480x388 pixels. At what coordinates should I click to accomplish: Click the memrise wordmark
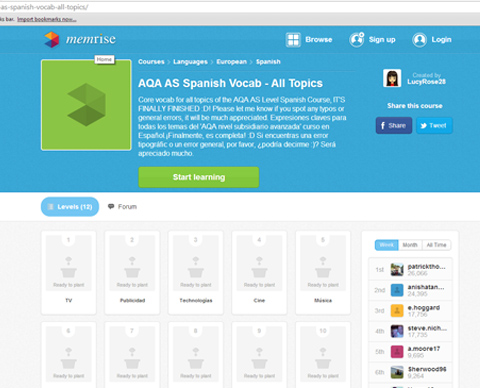click(91, 39)
